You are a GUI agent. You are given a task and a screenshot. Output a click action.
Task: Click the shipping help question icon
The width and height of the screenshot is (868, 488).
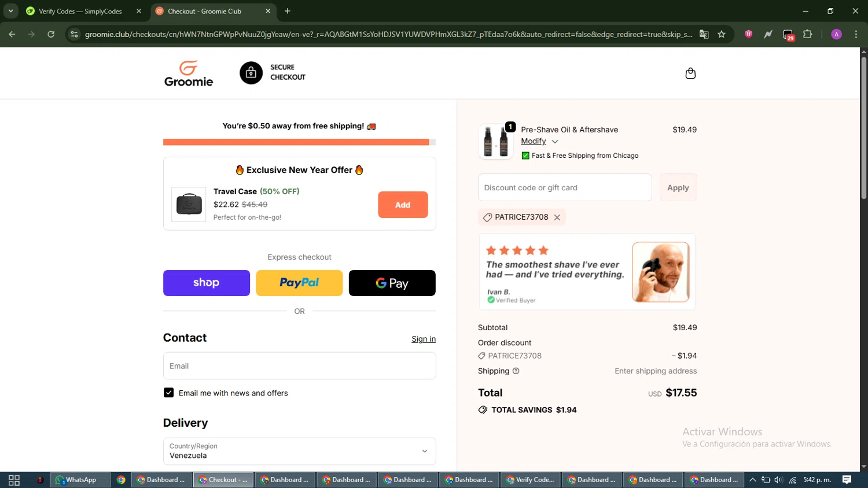point(516,371)
